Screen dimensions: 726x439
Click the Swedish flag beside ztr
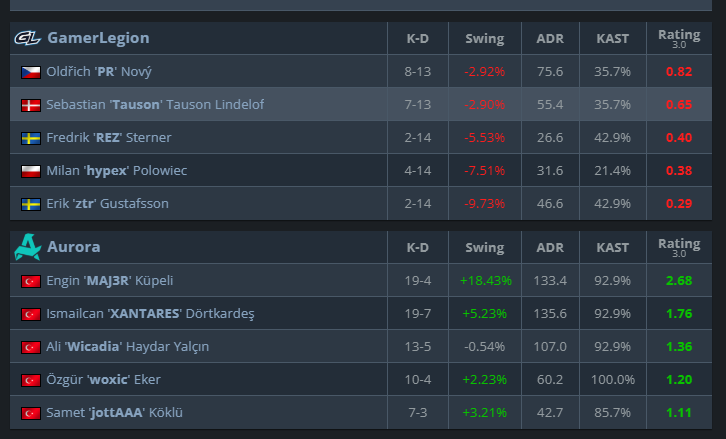click(x=31, y=204)
